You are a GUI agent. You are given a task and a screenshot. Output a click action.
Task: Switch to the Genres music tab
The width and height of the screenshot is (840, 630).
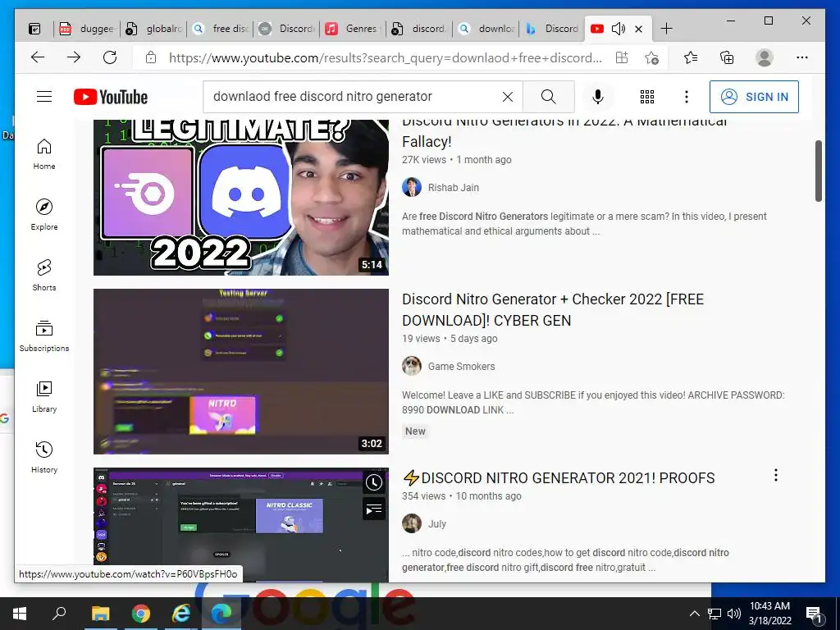pyautogui.click(x=353, y=29)
